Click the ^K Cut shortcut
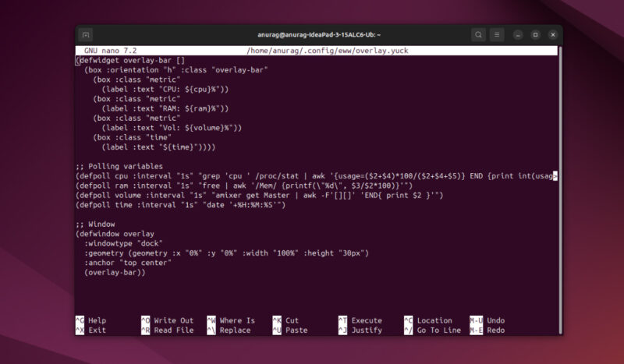Image resolution: width=624 pixels, height=364 pixels. pyautogui.click(x=285, y=320)
